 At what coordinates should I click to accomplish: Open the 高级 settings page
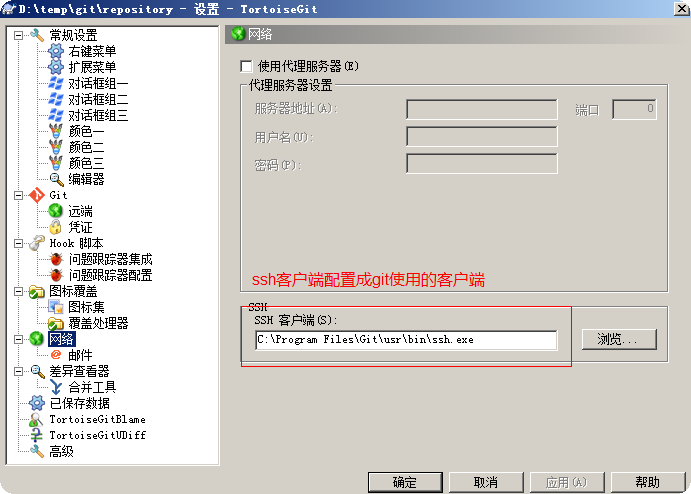tap(61, 451)
